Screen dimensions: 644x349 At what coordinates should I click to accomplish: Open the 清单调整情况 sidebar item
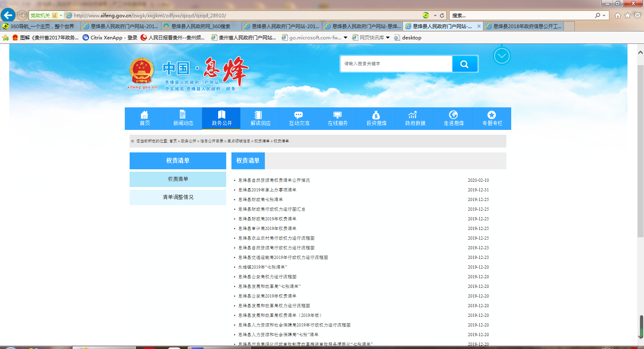[178, 197]
